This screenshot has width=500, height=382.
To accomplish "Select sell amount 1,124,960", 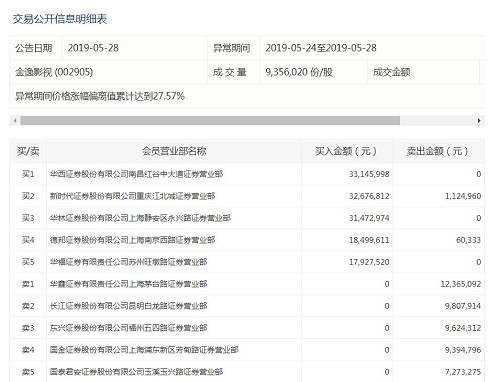I will [x=463, y=196].
